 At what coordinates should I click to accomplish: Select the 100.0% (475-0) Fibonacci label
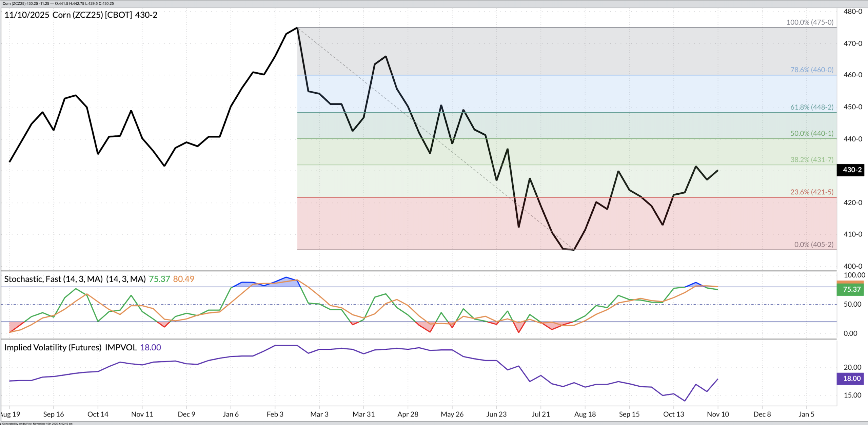[x=809, y=22]
